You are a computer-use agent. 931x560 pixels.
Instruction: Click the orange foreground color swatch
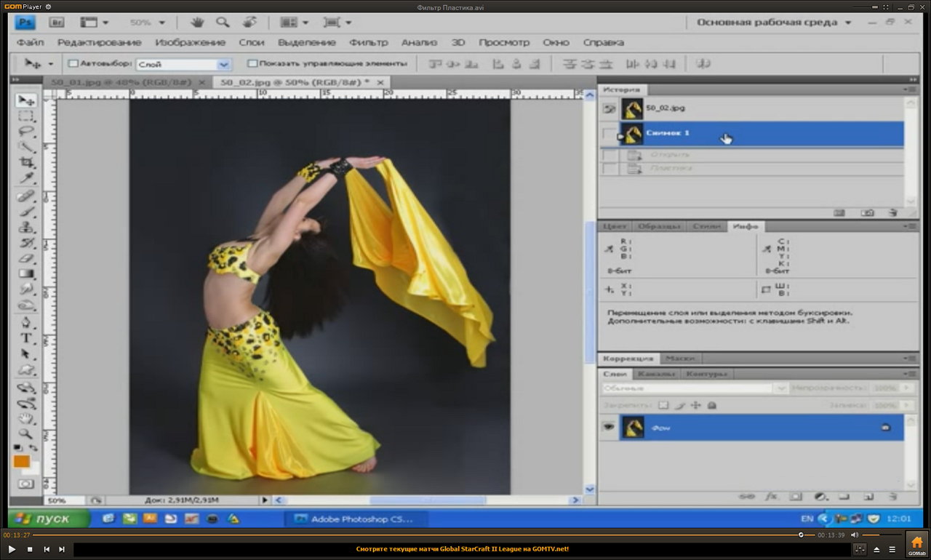22,461
